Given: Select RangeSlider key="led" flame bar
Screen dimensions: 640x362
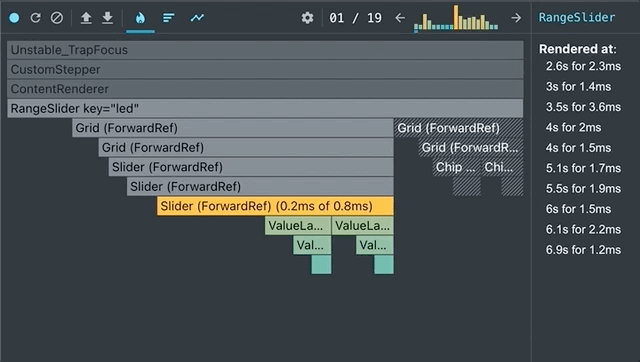Looking at the screenshot, I should [265, 109].
